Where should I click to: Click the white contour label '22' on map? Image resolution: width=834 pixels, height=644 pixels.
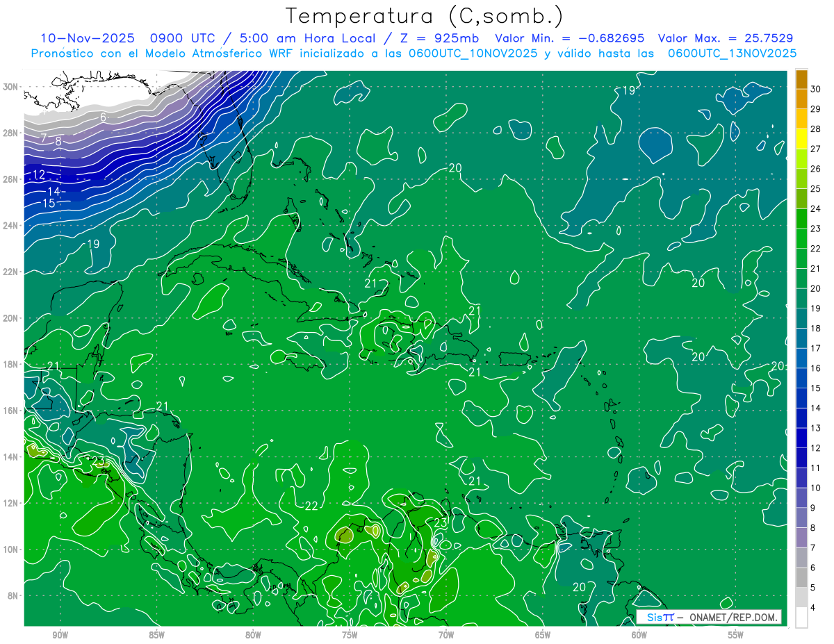[x=311, y=505]
